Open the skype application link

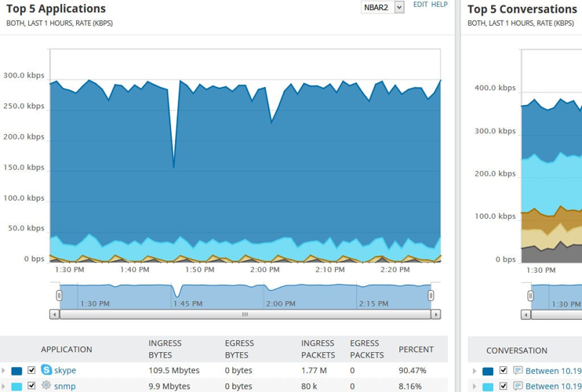65,370
